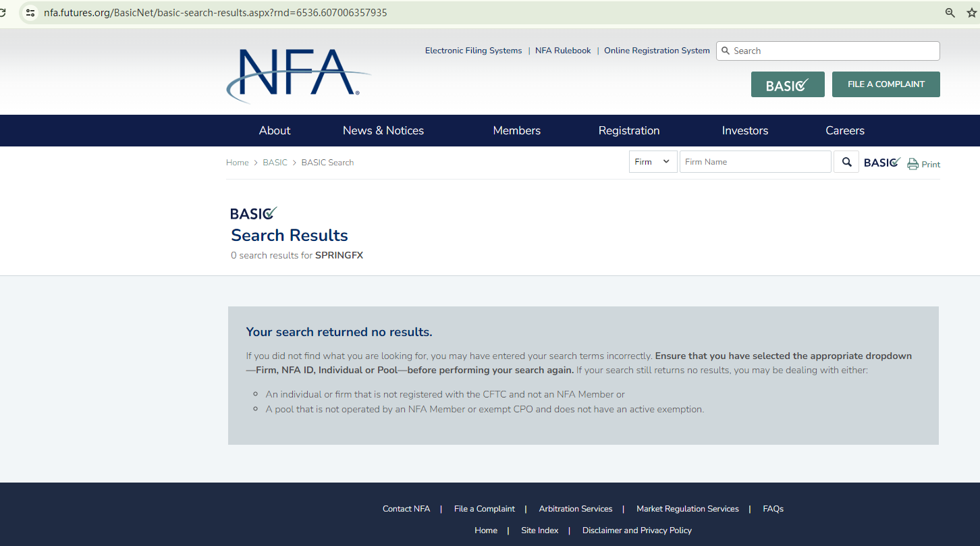Click the top site Search box
980x546 pixels.
click(x=834, y=51)
